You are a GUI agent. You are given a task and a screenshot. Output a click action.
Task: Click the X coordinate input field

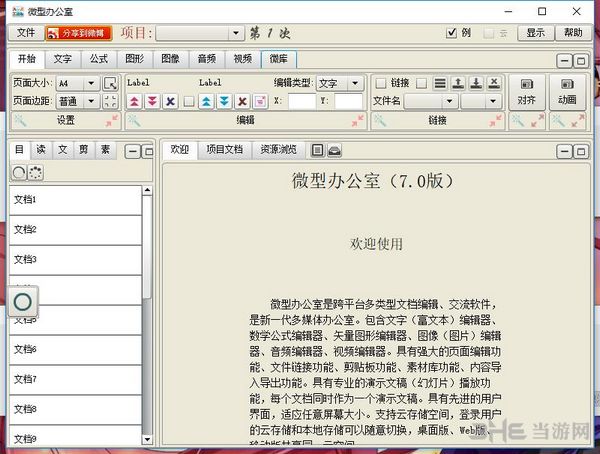[302, 101]
